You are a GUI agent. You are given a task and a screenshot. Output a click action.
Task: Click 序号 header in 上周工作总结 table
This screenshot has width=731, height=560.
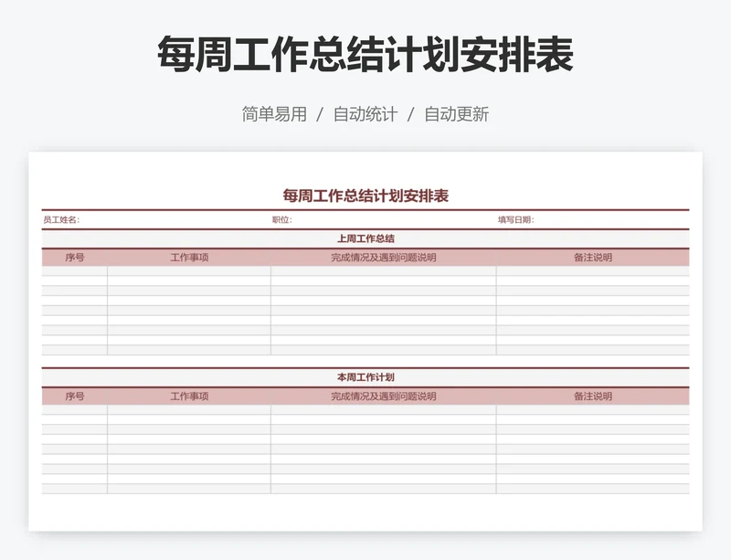[x=75, y=258]
